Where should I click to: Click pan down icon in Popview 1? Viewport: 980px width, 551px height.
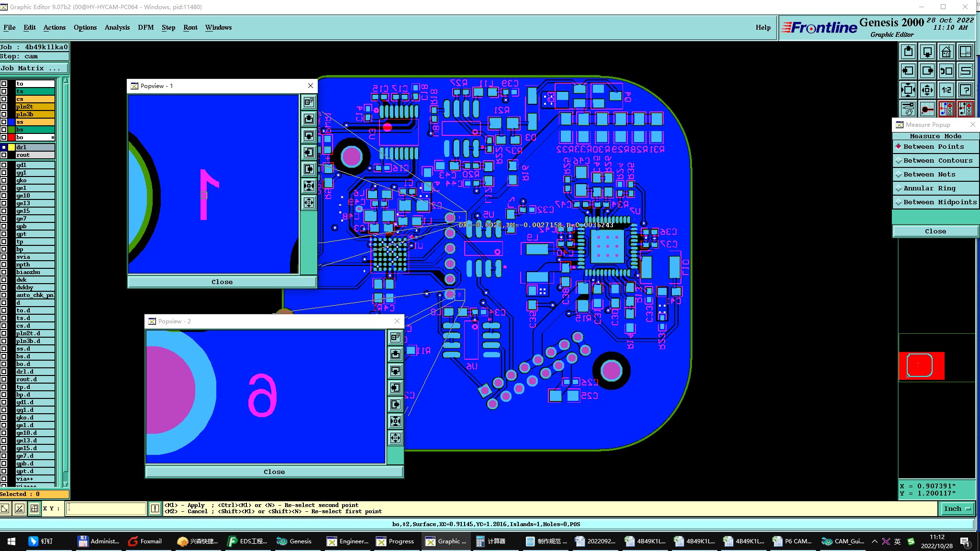pos(309,135)
